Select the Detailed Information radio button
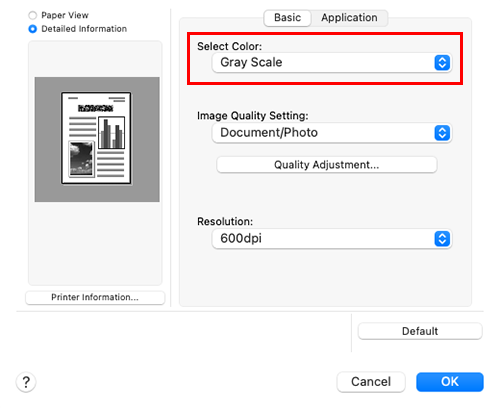Image resolution: width=500 pixels, height=408 pixels. [33, 29]
